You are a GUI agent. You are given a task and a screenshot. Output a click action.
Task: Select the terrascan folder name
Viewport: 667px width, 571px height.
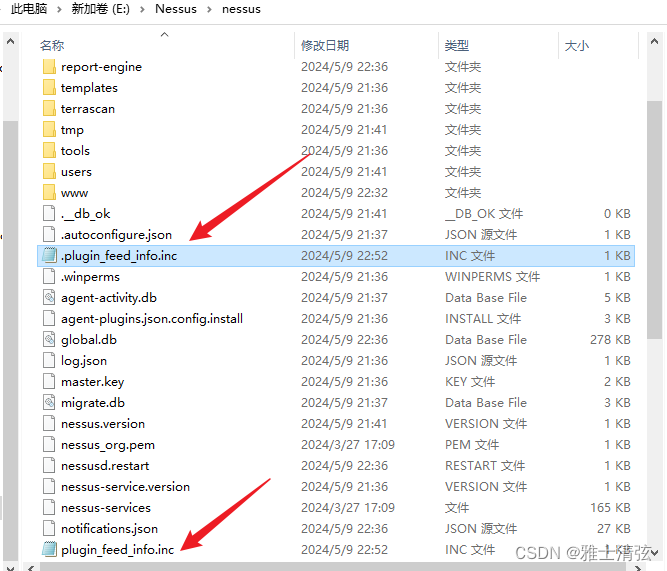(88, 109)
